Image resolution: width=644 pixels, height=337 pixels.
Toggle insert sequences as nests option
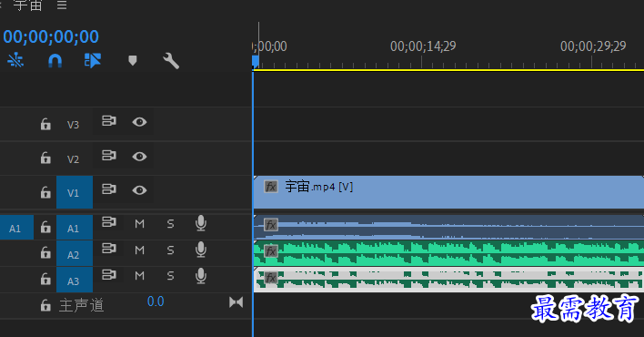point(15,60)
